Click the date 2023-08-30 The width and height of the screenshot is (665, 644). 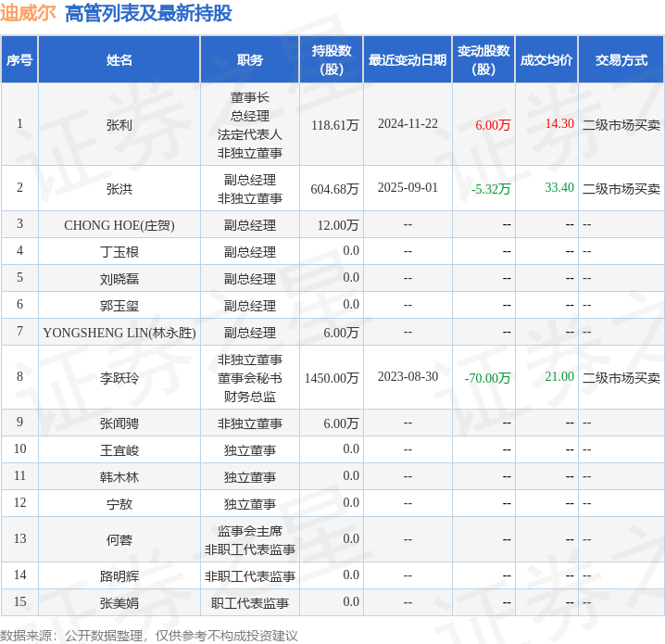coord(408,376)
